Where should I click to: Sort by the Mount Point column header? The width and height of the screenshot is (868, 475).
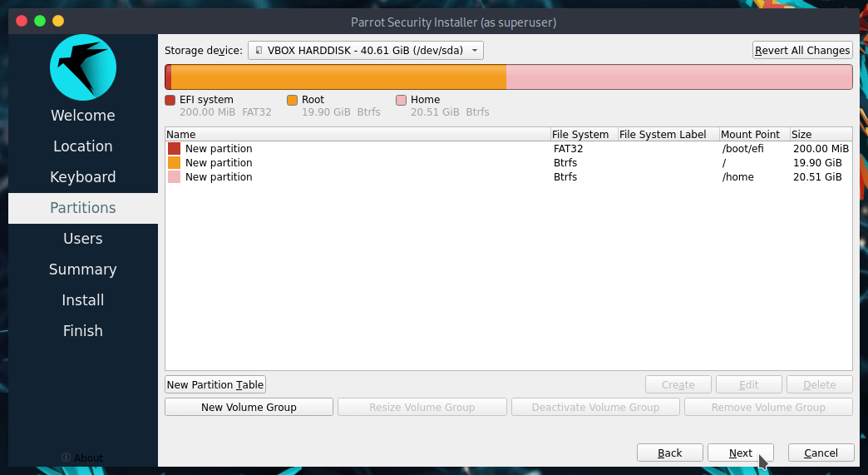point(752,134)
